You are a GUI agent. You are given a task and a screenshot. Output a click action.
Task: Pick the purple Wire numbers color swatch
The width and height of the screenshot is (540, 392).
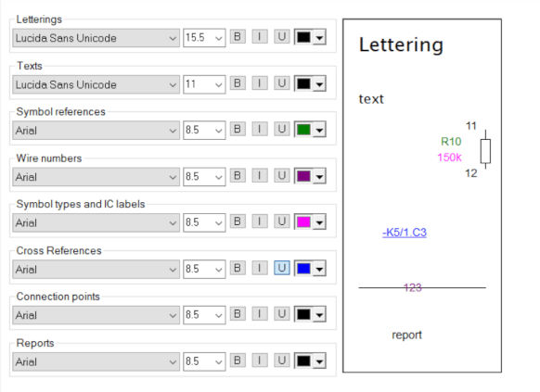click(303, 176)
